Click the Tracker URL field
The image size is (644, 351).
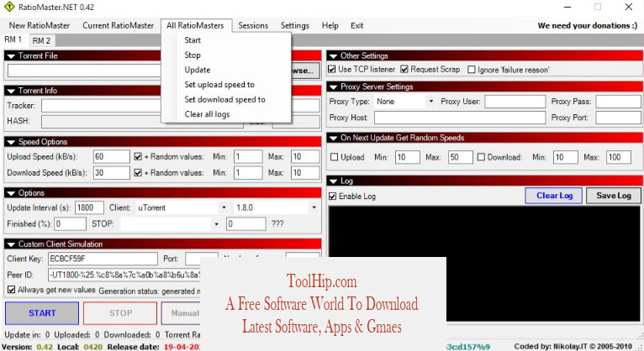point(101,106)
